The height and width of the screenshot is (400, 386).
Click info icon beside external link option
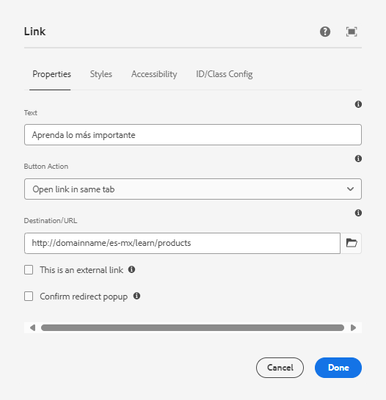tap(132, 269)
